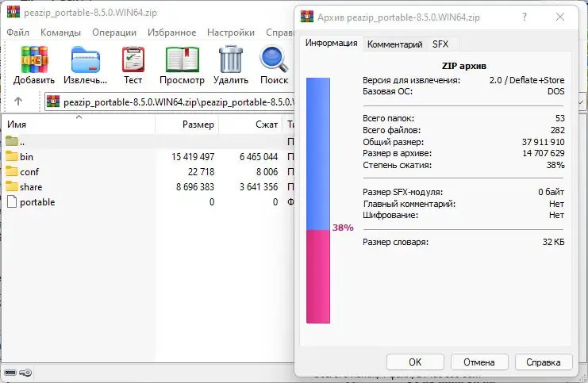Click the ZIP архив heading
Screen dimensions: 588x383
pyautogui.click(x=464, y=66)
